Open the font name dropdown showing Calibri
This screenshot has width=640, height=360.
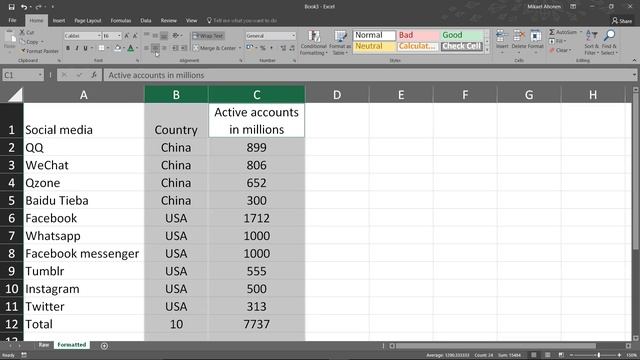[x=99, y=36]
